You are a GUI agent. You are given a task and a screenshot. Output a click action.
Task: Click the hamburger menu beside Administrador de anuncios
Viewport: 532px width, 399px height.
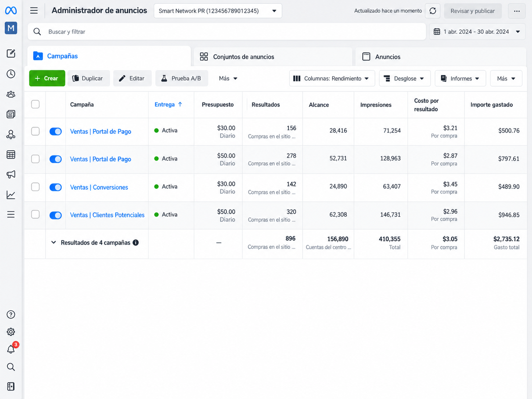coord(34,11)
